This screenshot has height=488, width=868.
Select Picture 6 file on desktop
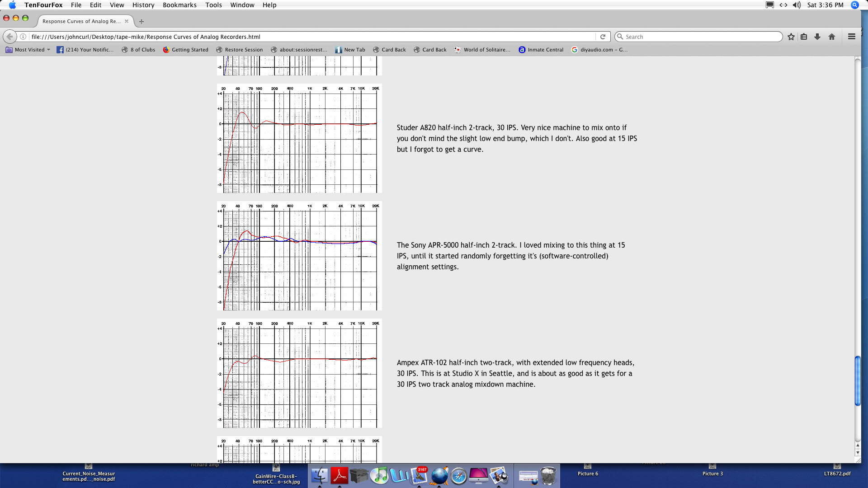click(x=588, y=471)
